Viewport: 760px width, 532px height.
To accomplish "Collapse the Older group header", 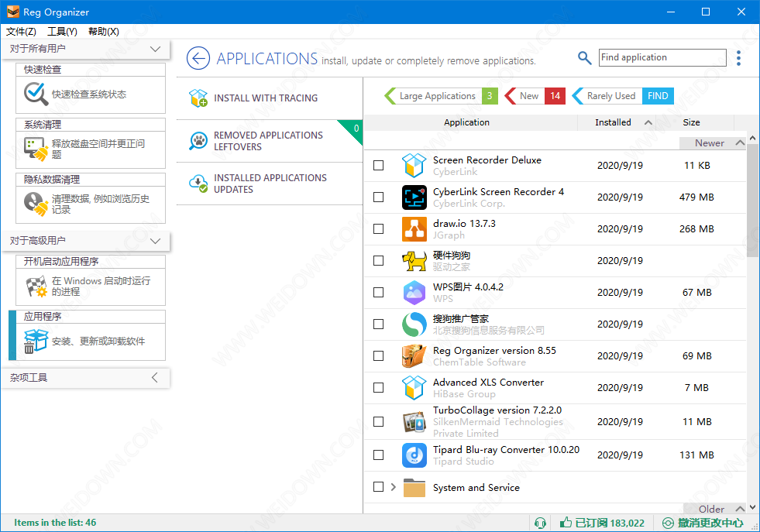I will click(x=740, y=509).
